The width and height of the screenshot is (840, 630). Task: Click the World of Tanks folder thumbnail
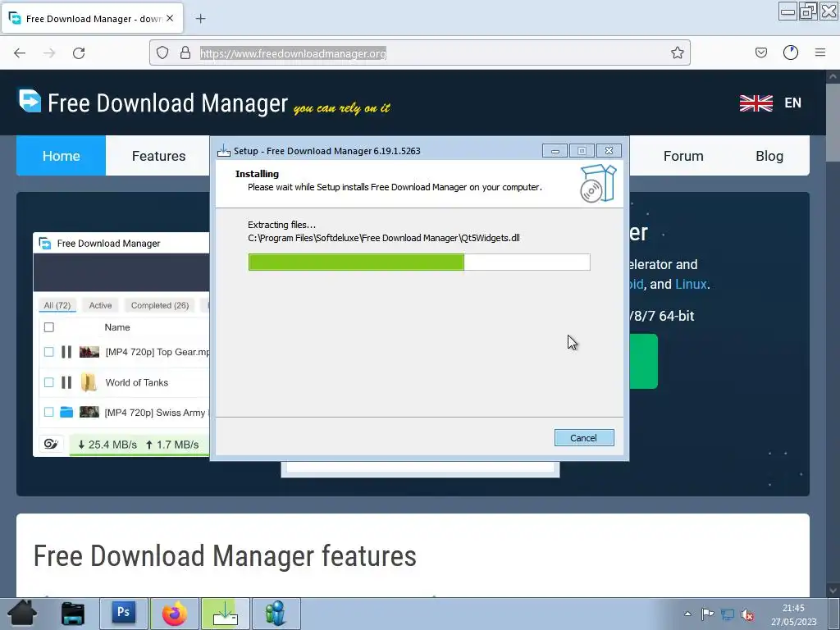pyautogui.click(x=89, y=382)
